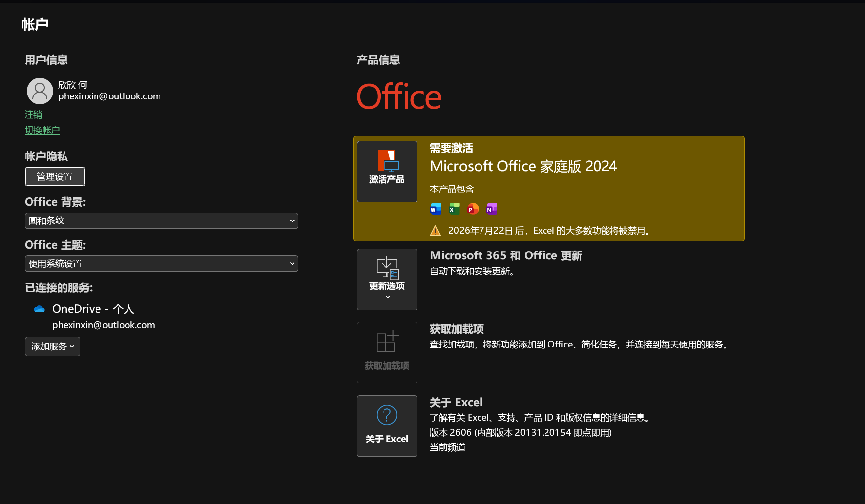Image resolution: width=865 pixels, height=504 pixels.
Task: Click the PowerPoint app icon
Action: point(473,209)
